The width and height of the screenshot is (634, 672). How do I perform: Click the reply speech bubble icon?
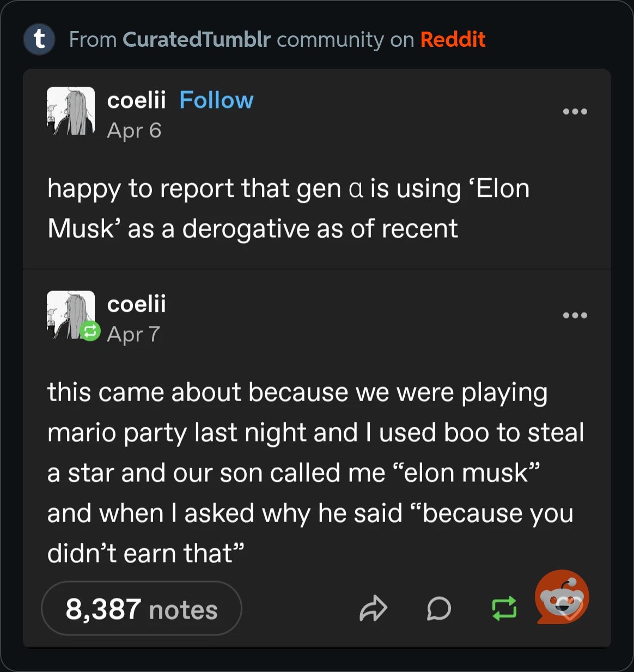[x=439, y=609]
